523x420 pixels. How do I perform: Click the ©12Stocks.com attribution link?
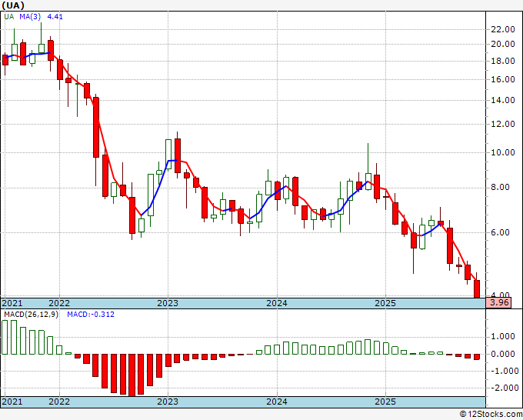click(491, 414)
